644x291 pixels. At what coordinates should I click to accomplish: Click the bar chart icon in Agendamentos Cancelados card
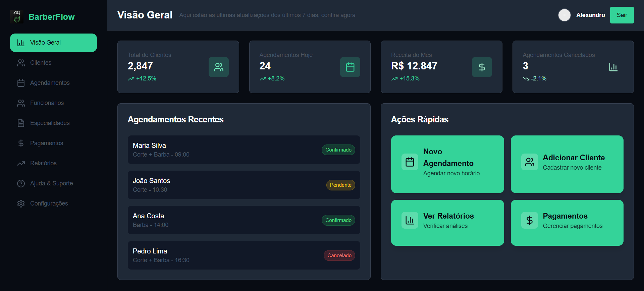(x=613, y=67)
